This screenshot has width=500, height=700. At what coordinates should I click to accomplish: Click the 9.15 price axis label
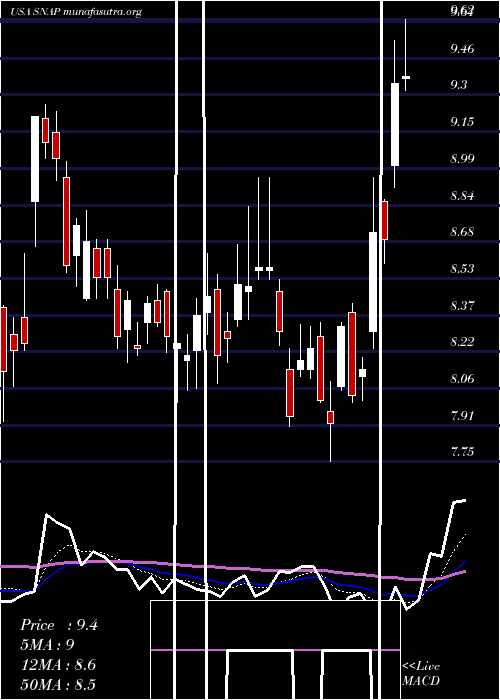click(462, 122)
